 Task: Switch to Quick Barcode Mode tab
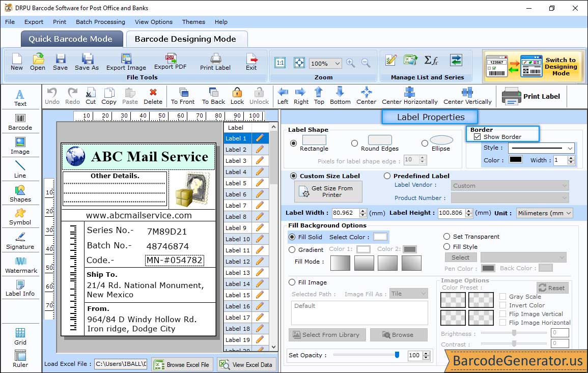pyautogui.click(x=72, y=39)
